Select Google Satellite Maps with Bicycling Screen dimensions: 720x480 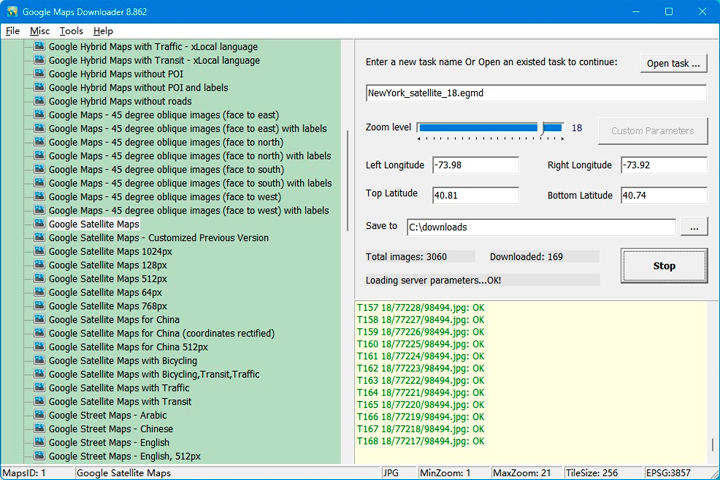[123, 361]
